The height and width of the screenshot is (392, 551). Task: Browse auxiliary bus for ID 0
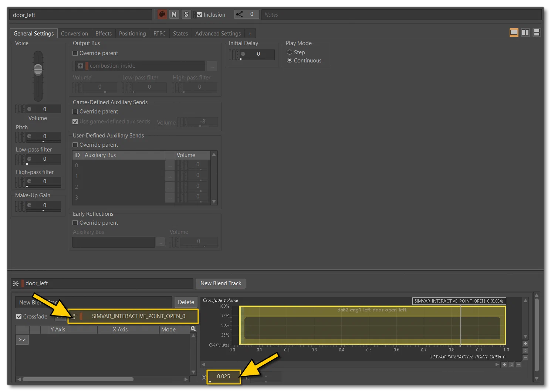coord(170,166)
